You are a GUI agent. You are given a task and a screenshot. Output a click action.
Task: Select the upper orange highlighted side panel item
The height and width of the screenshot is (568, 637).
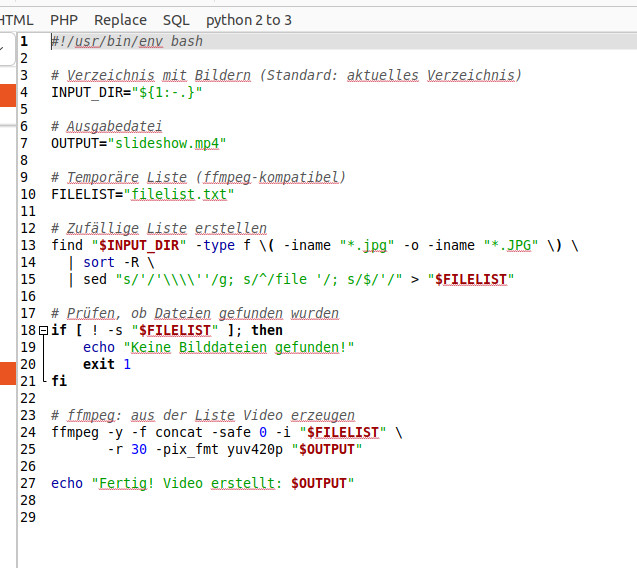(x=7, y=96)
